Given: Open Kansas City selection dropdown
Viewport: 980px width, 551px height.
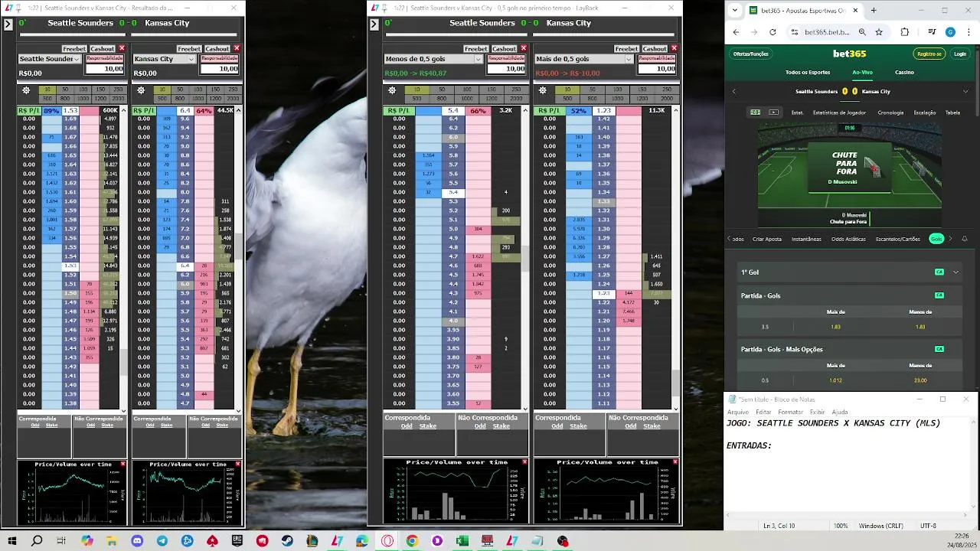Looking at the screenshot, I should point(164,59).
